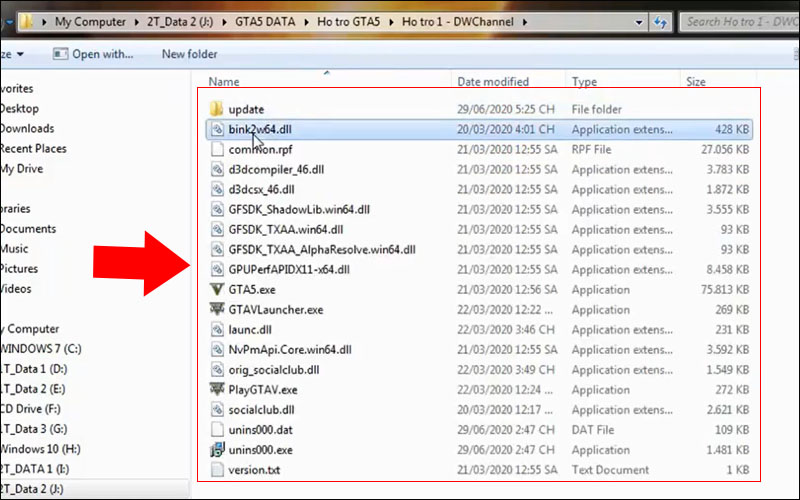
Task: Click the socialclub.dll file icon
Action: [x=217, y=409]
